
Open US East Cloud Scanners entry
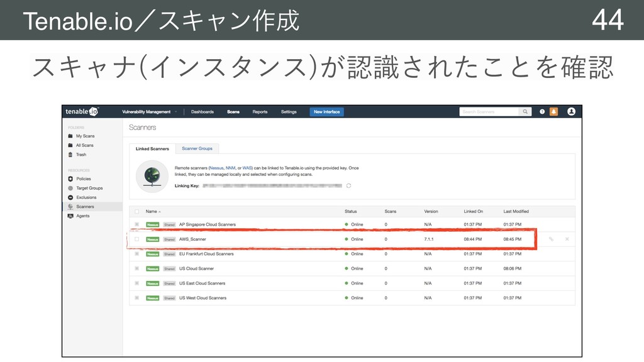202,283
